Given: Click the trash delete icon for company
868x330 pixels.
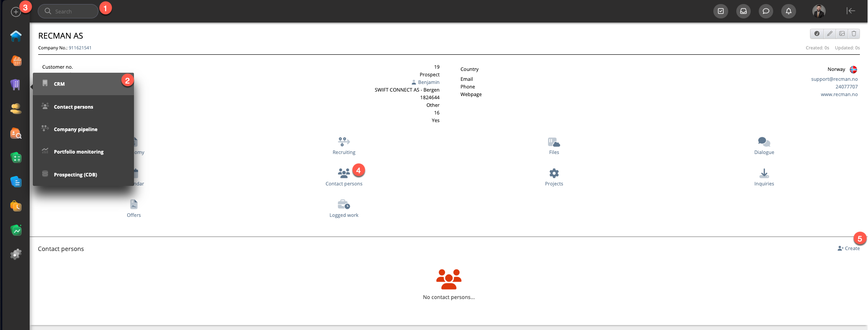Looking at the screenshot, I should tap(854, 34).
